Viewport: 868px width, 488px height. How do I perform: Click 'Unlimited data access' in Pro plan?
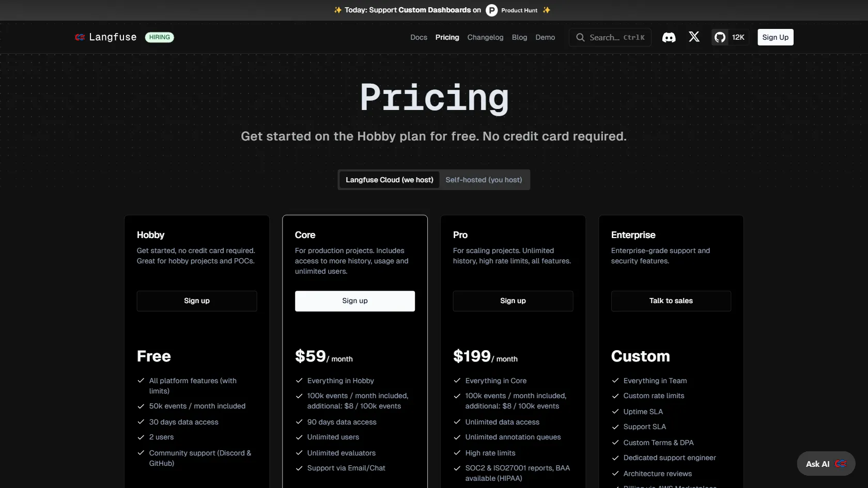pyautogui.click(x=502, y=422)
